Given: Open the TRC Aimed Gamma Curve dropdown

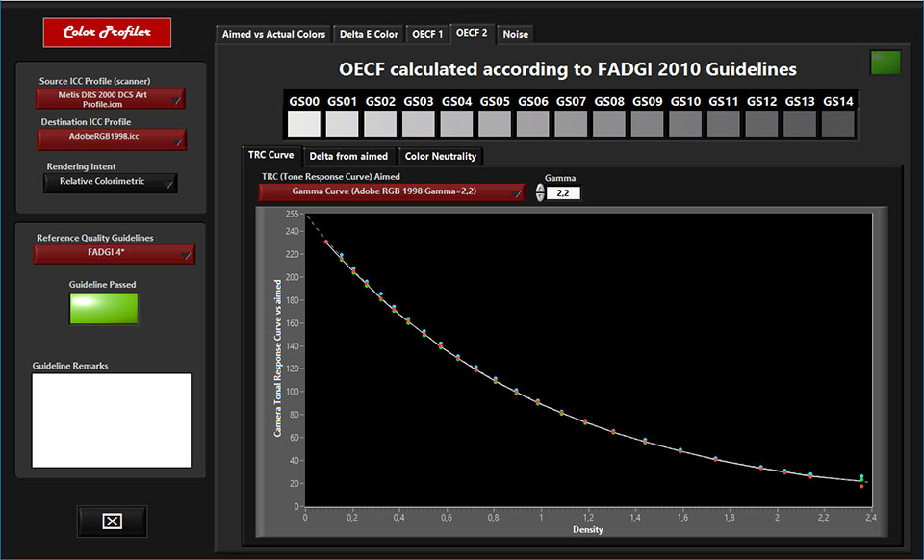Looking at the screenshot, I should pos(392,192).
